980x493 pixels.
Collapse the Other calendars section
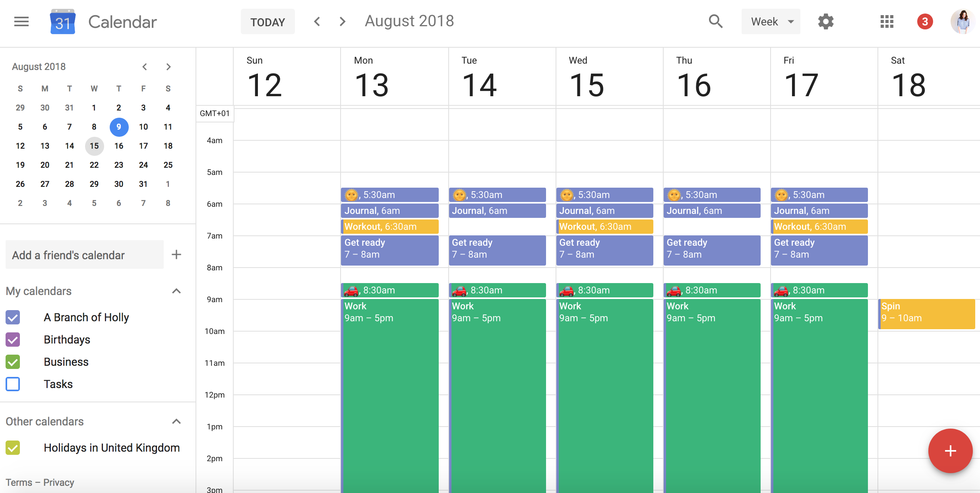[x=176, y=421]
